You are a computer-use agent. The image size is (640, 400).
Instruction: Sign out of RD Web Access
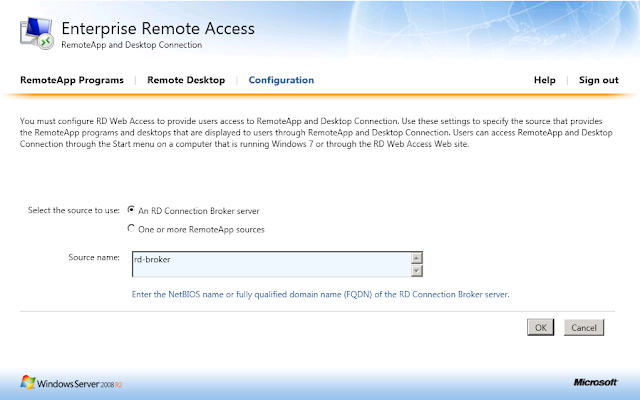coord(599,80)
